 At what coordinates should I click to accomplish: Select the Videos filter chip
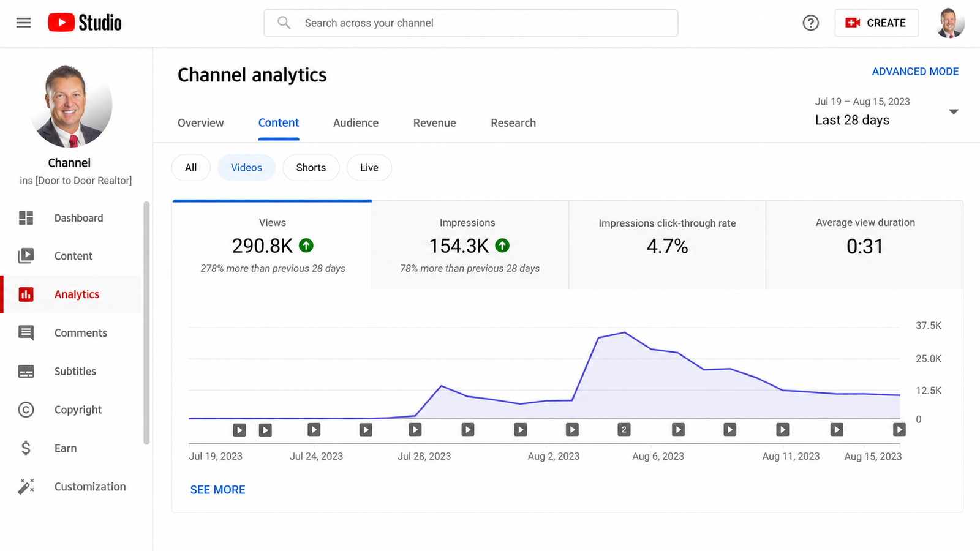[x=246, y=168]
